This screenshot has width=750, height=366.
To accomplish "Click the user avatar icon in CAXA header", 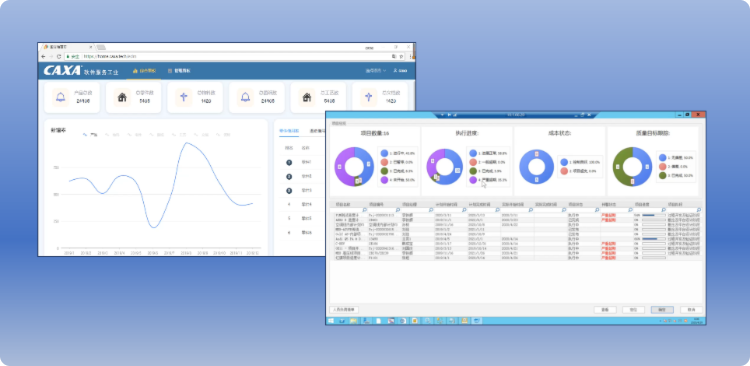I will point(395,71).
